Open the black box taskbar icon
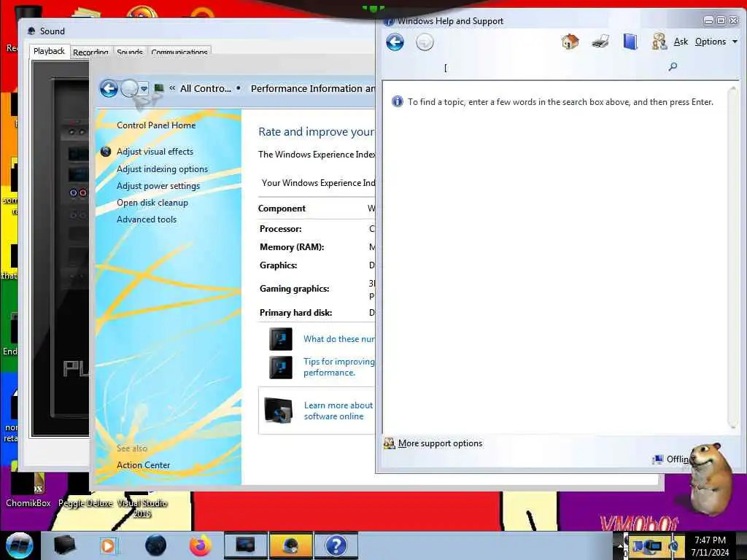The width and height of the screenshot is (747, 560). 64,545
